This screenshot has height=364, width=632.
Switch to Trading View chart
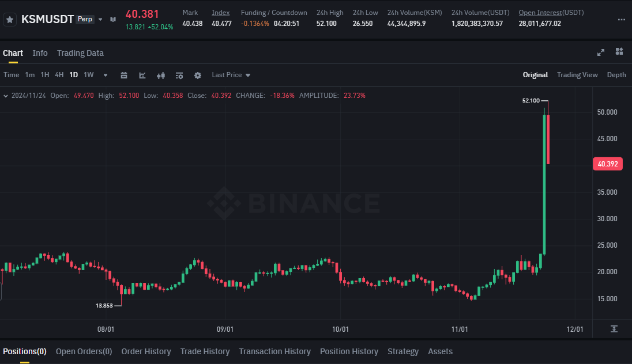coord(577,75)
